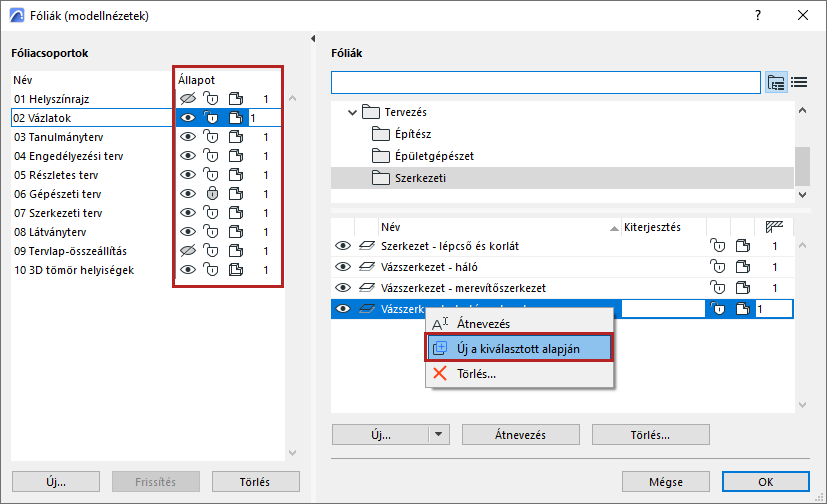The image size is (827, 504).
Task: Switch to flat list view icon
Action: point(799,82)
